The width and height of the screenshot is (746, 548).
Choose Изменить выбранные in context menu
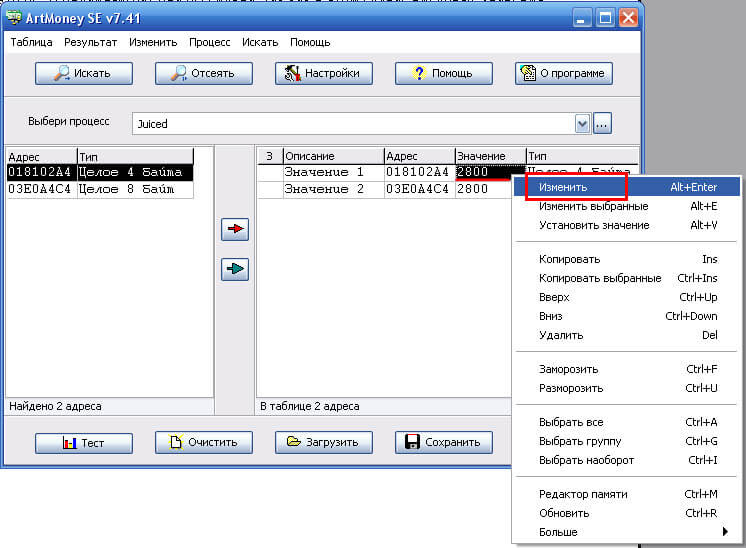point(627,206)
